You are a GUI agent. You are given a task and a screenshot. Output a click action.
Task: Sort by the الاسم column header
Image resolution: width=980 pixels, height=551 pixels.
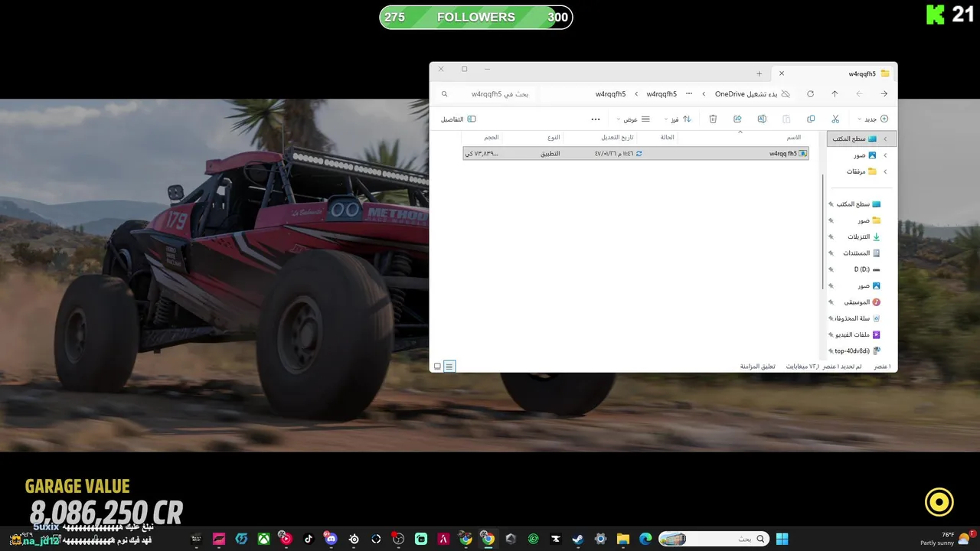point(794,137)
